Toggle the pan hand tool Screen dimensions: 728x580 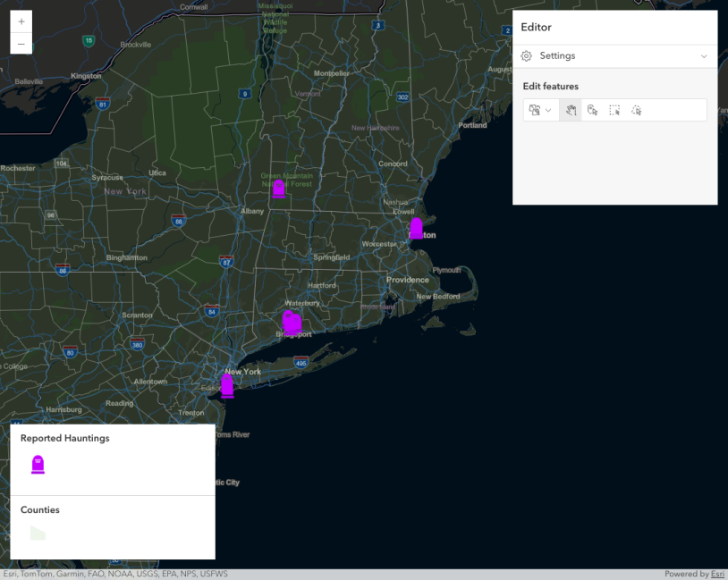pyautogui.click(x=570, y=111)
